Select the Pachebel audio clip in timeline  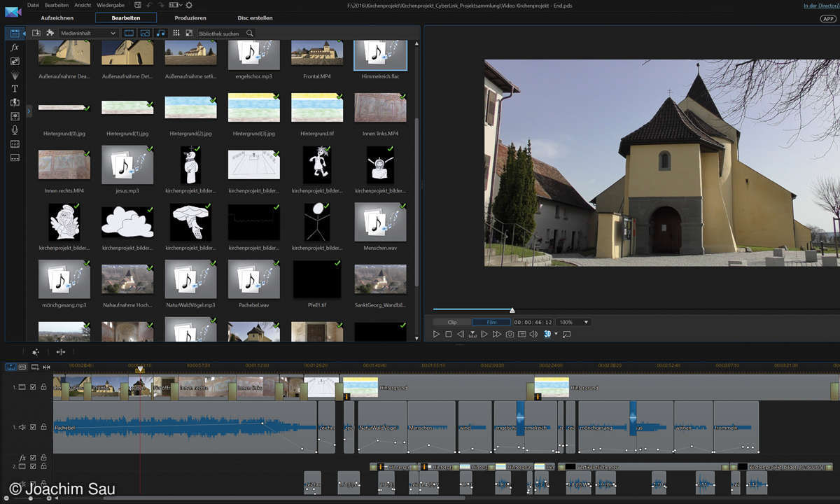pyautogui.click(x=185, y=427)
